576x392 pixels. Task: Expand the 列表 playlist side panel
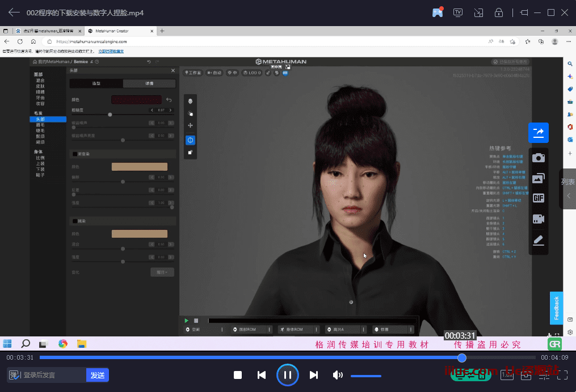(x=568, y=189)
